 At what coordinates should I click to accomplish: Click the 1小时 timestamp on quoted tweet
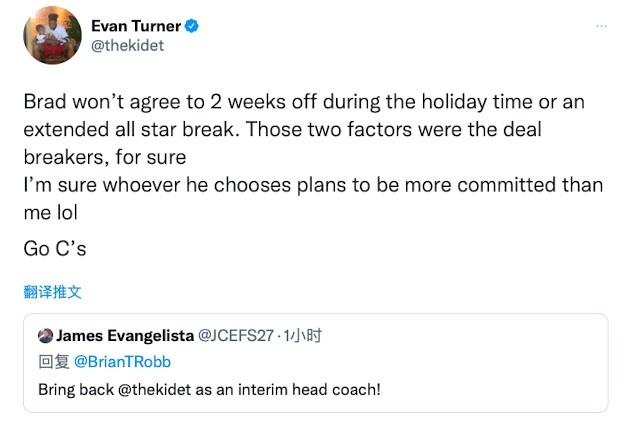pos(301,335)
